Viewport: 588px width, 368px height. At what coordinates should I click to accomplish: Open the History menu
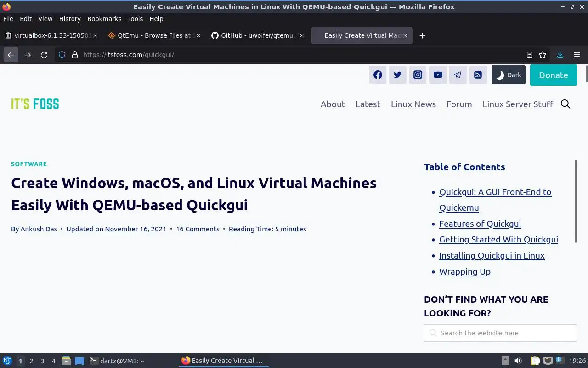point(70,19)
